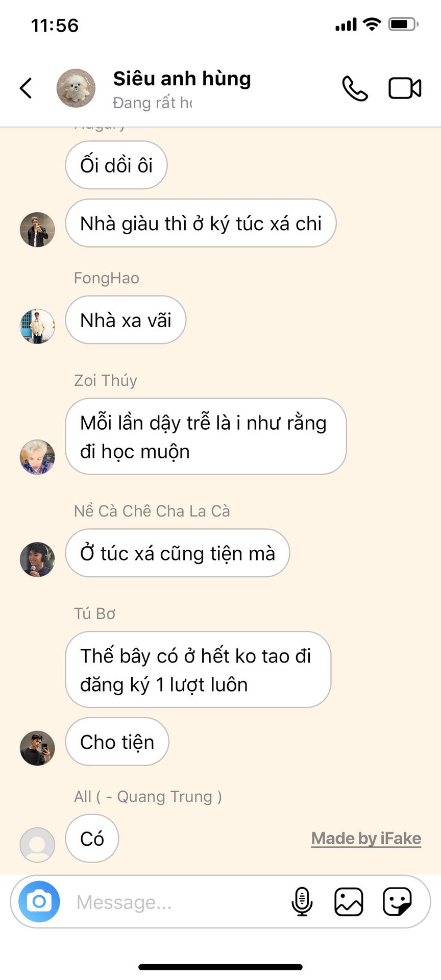Tap the Made by iFake link
The height and width of the screenshot is (980, 441).
coord(366,839)
